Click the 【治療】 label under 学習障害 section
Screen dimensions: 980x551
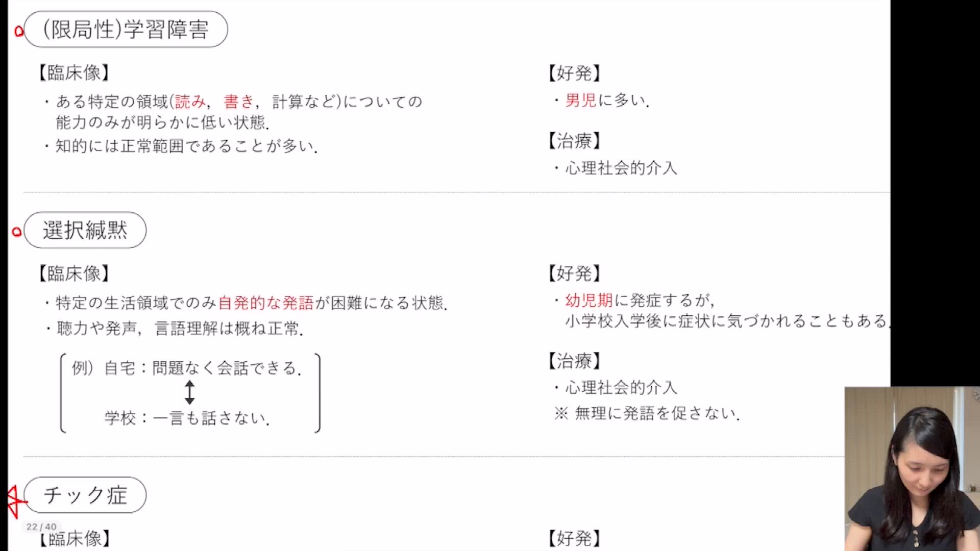click(574, 141)
